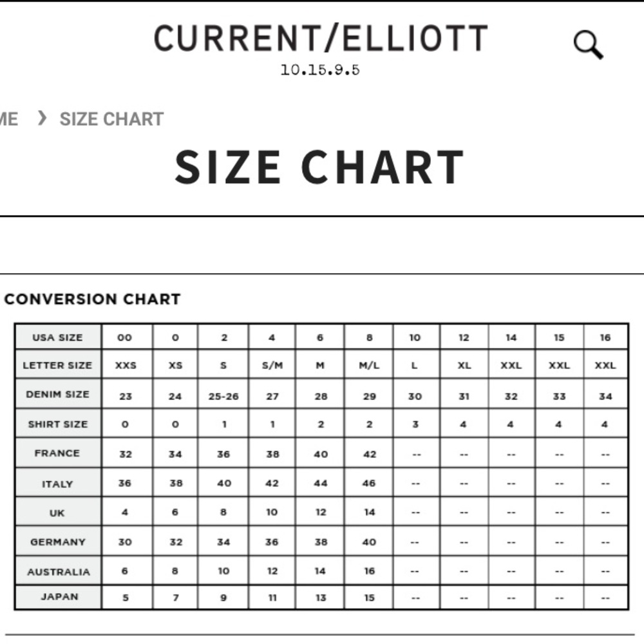Select the LETTER SIZE row header
This screenshot has width=644, height=644.
[57, 365]
